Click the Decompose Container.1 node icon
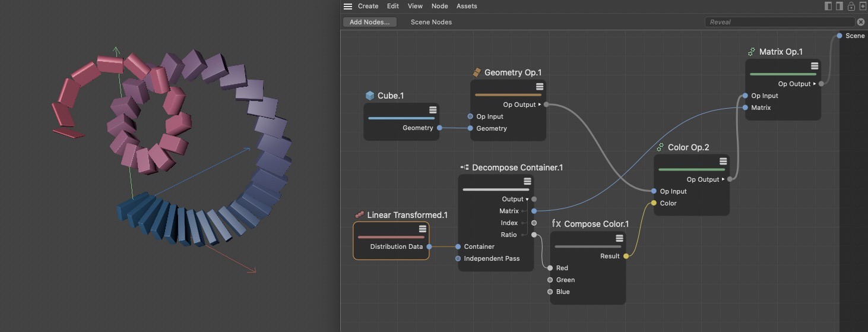 pos(465,167)
